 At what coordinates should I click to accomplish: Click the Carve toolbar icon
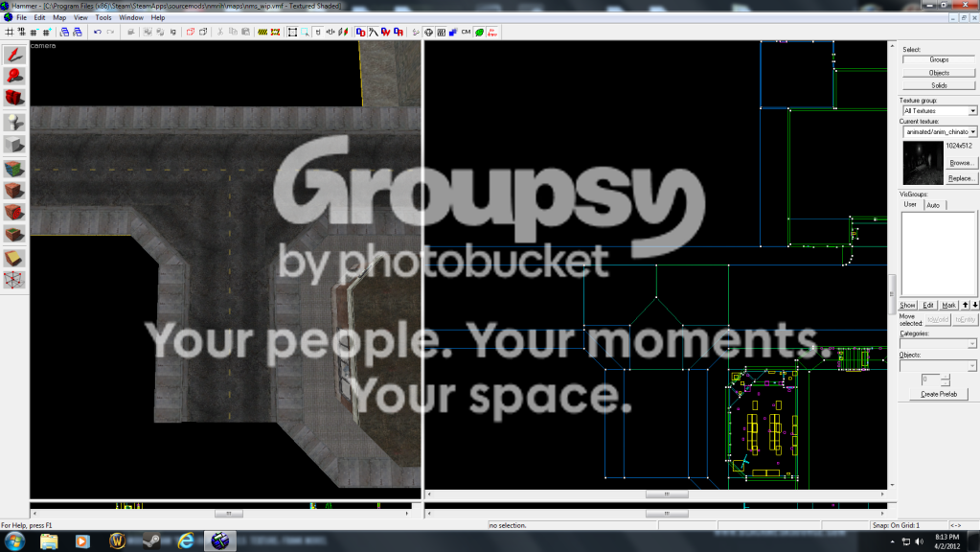coord(130,32)
